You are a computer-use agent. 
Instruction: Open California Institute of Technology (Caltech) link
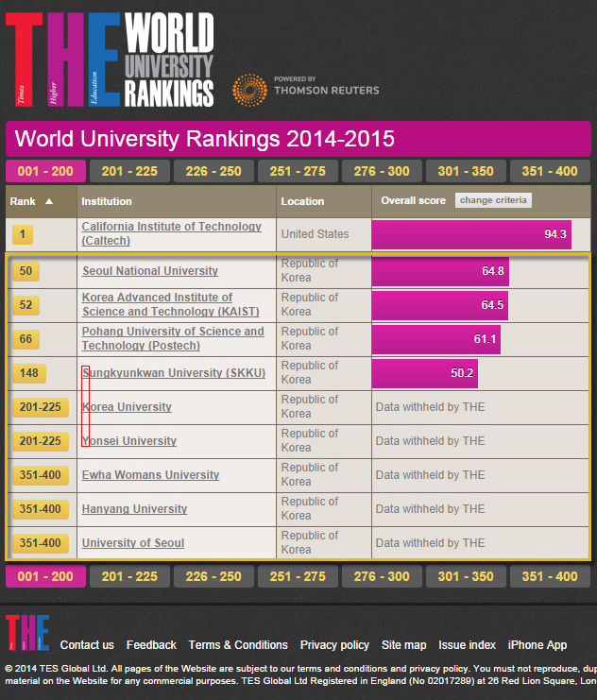pos(172,233)
